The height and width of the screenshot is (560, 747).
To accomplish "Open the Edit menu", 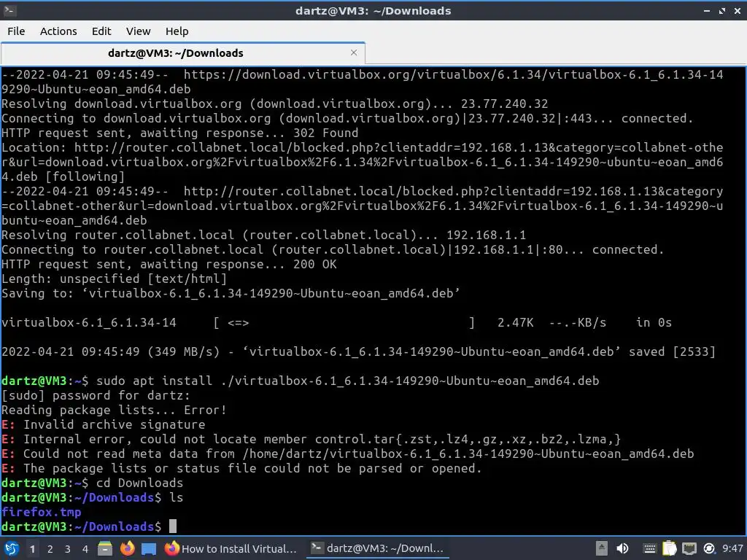I will coord(101,31).
